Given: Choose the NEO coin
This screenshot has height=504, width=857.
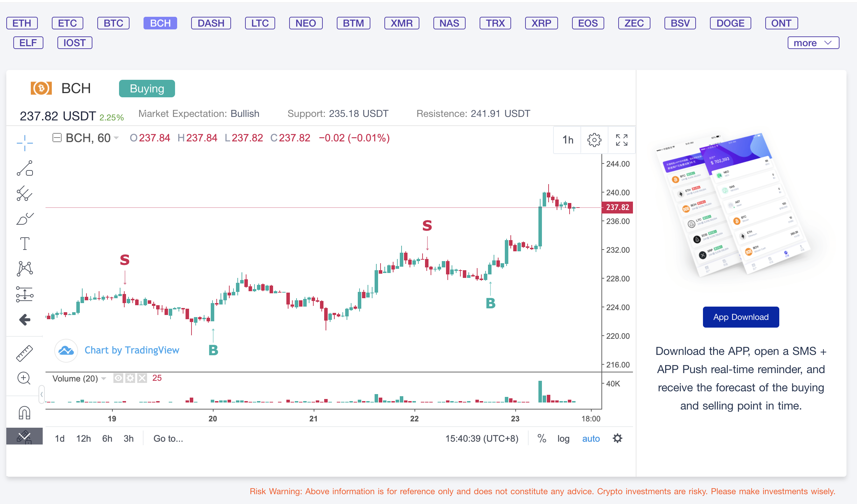Looking at the screenshot, I should pos(306,23).
